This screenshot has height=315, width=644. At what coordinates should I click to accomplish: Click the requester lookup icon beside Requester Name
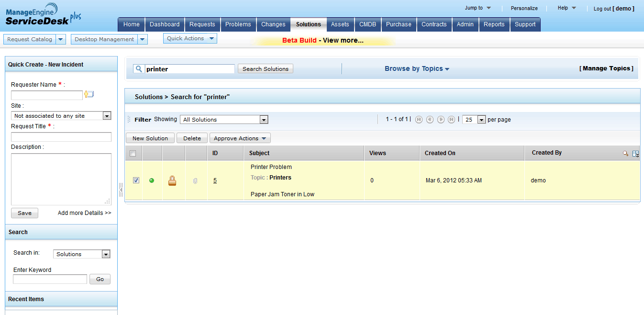89,94
